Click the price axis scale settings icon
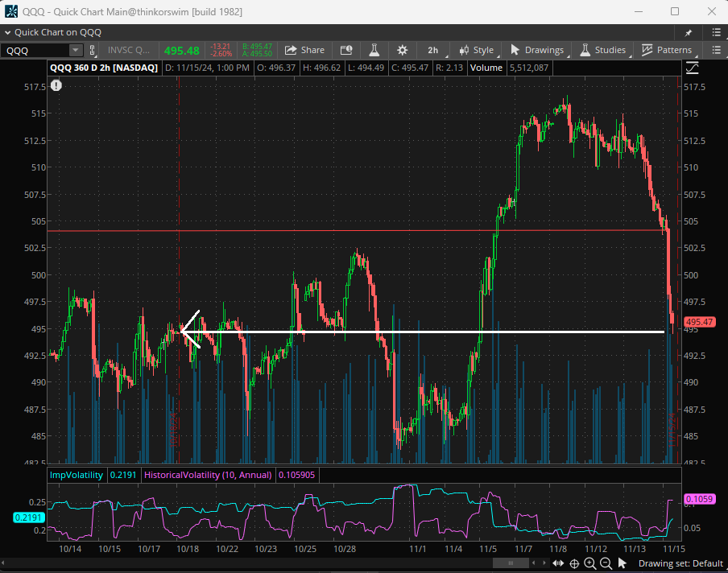This screenshot has height=573, width=728. tap(693, 68)
